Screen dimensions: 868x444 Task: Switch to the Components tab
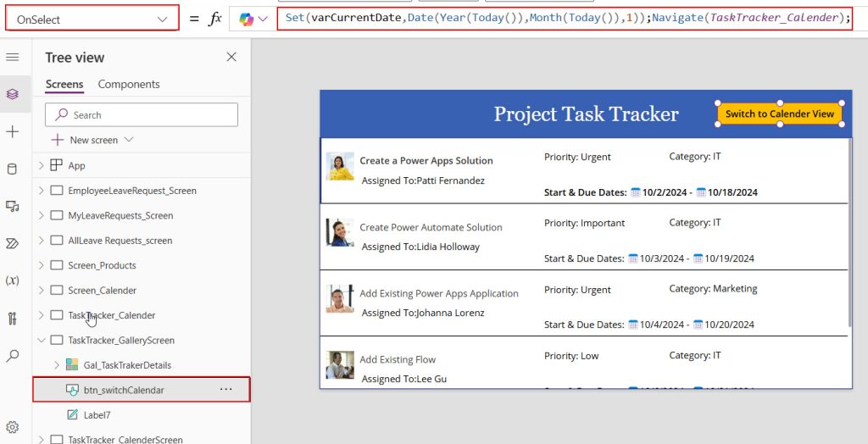pyautogui.click(x=129, y=84)
